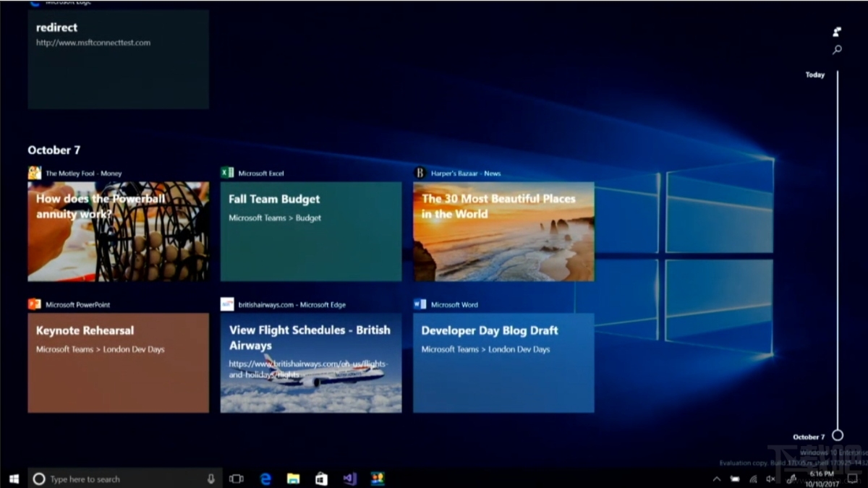Launch Microsoft Edge from the taskbar
Viewport: 868px width, 488px height.
coord(265,478)
